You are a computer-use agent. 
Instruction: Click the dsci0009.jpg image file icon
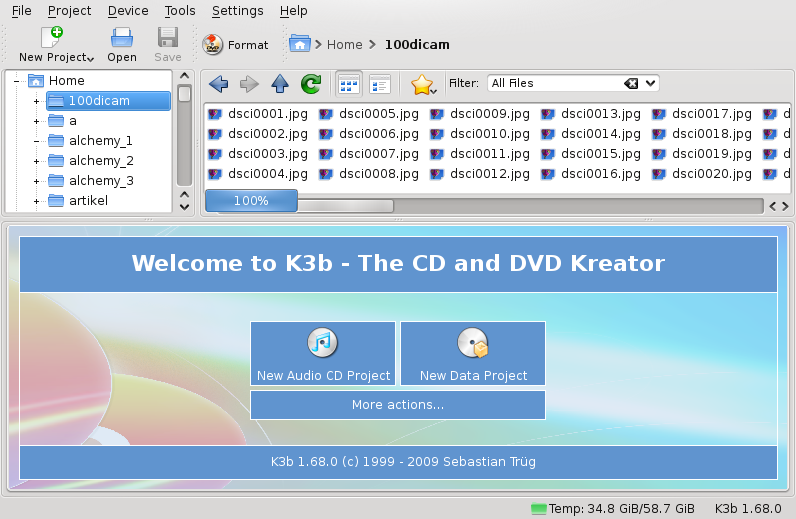437,114
